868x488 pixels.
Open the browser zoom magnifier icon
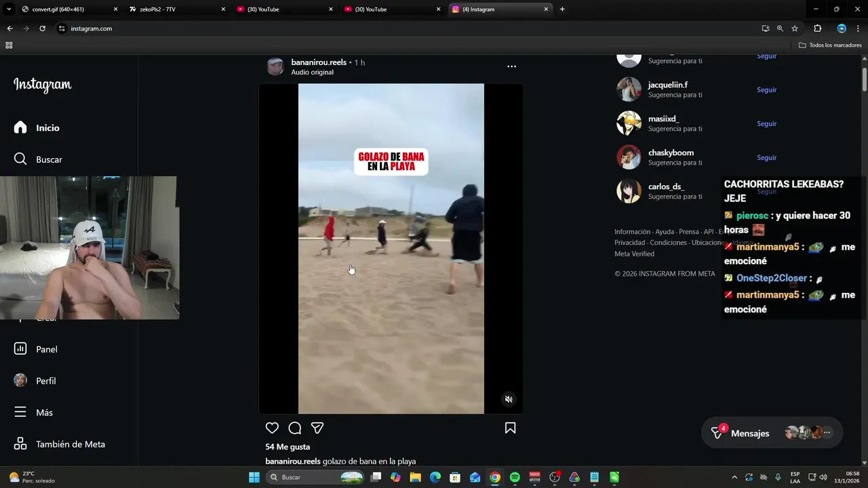coord(780,28)
